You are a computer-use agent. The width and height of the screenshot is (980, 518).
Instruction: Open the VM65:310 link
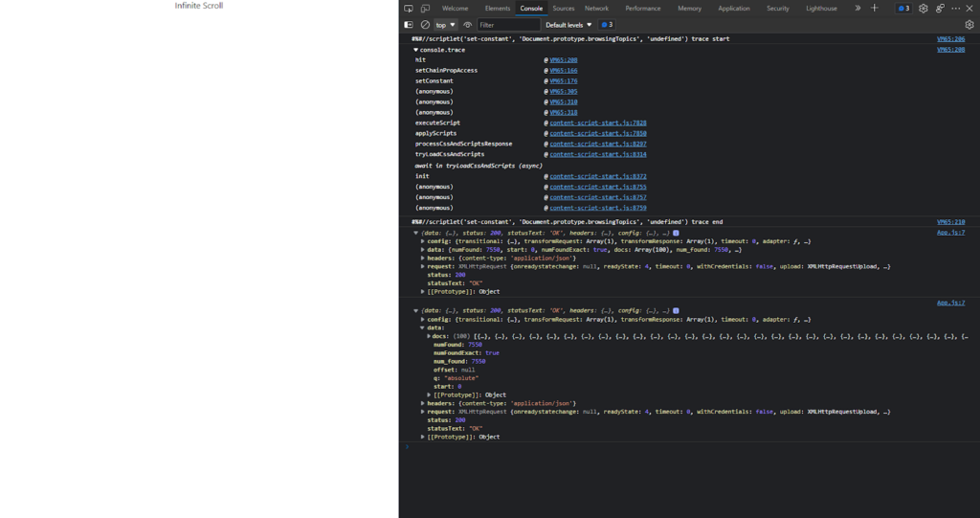[x=563, y=102]
